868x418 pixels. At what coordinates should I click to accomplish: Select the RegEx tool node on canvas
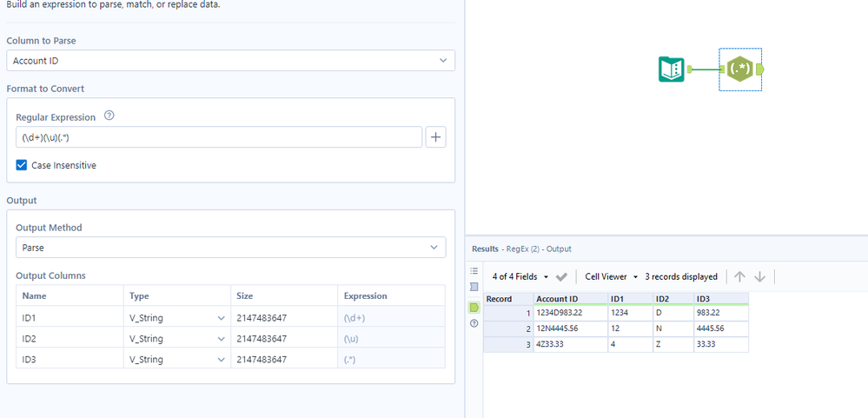point(739,70)
